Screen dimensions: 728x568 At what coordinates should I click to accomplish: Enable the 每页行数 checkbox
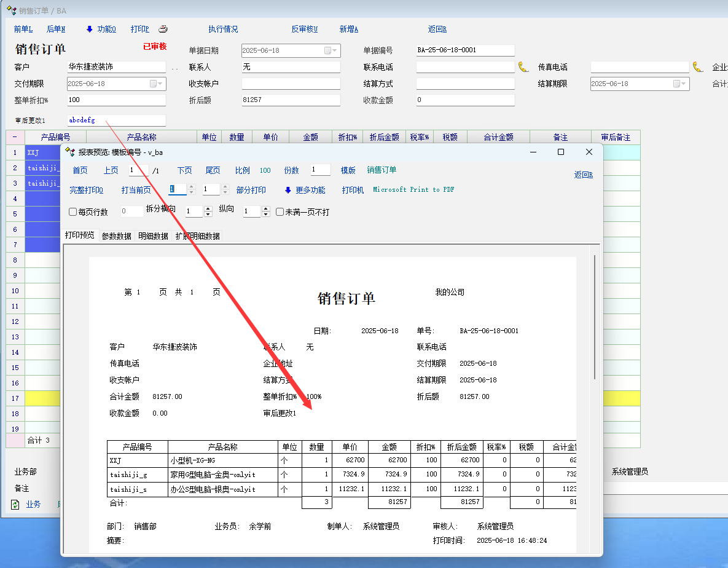(73, 212)
